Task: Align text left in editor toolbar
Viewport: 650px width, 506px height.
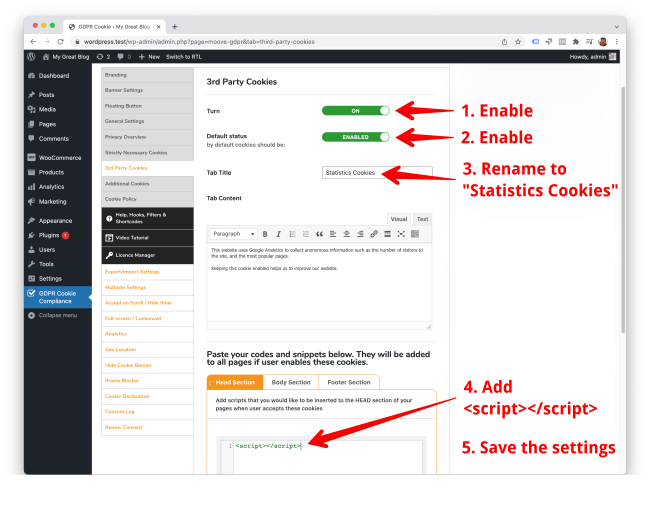Action: point(333,234)
